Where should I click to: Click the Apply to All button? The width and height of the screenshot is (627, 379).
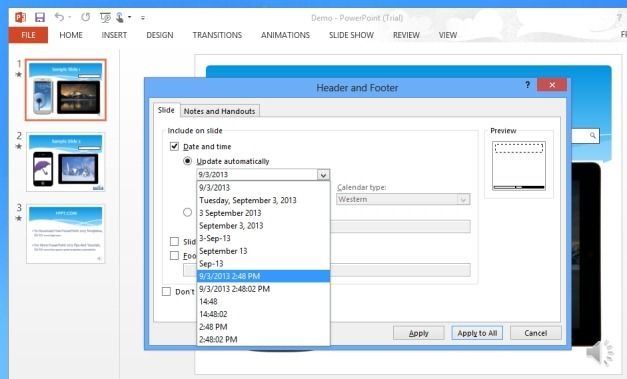click(477, 333)
